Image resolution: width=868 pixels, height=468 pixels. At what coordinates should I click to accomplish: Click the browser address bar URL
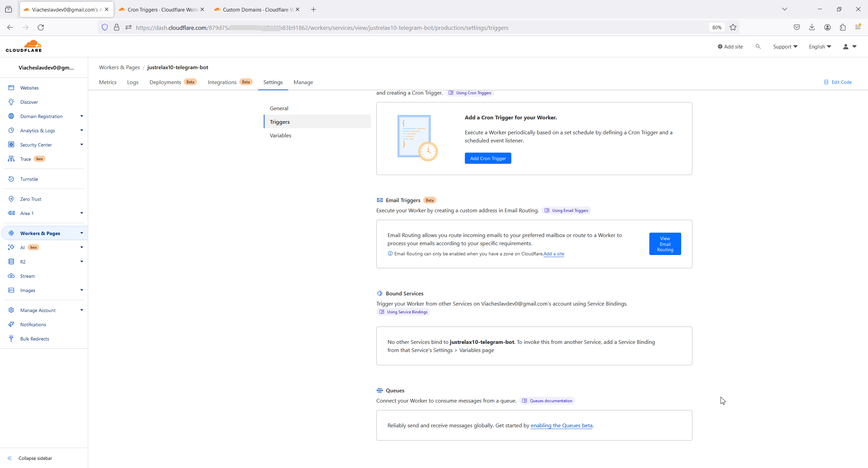pyautogui.click(x=322, y=28)
